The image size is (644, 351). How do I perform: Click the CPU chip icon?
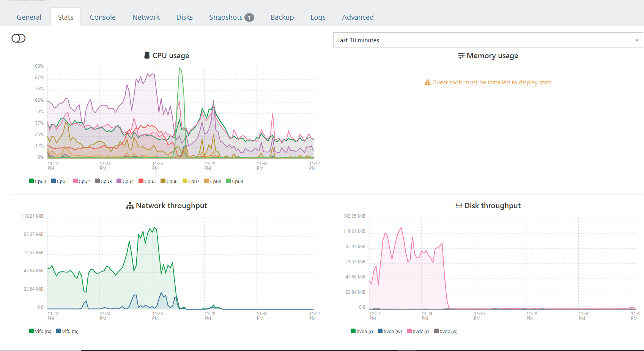147,55
